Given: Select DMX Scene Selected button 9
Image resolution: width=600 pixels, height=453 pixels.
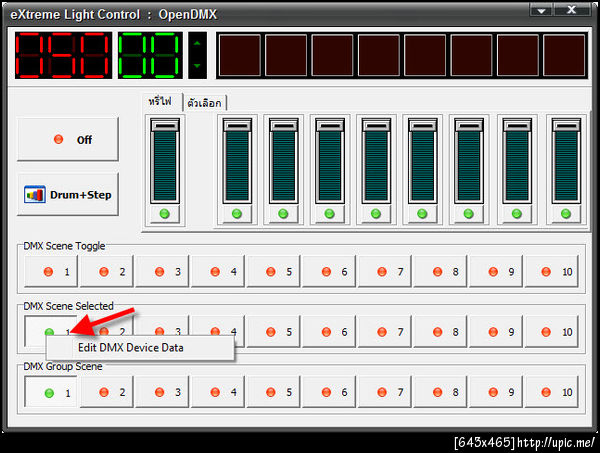Looking at the screenshot, I should tap(496, 332).
